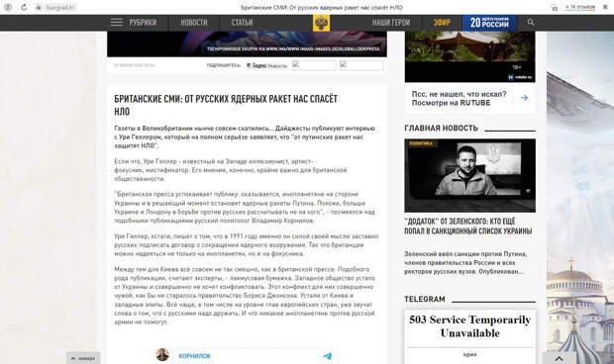
Task: Open the СТАТЬИ section
Action: pyautogui.click(x=242, y=23)
